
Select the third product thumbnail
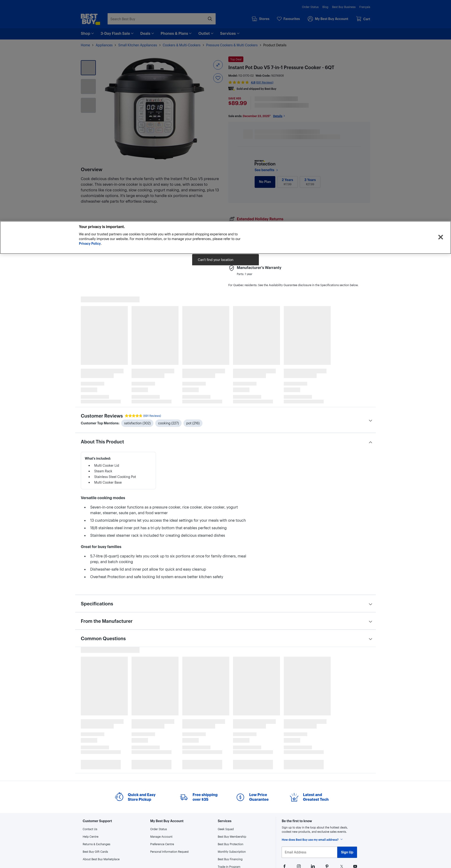88,106
